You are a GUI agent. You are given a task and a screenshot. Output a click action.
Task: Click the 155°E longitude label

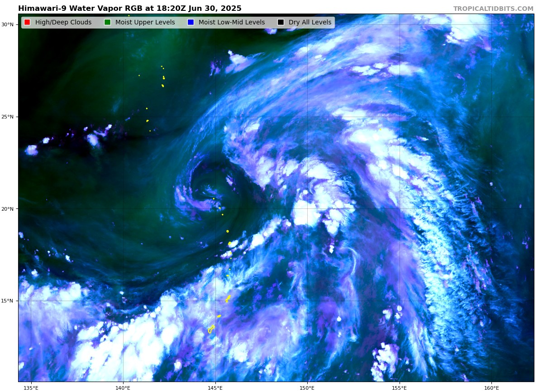400,387
